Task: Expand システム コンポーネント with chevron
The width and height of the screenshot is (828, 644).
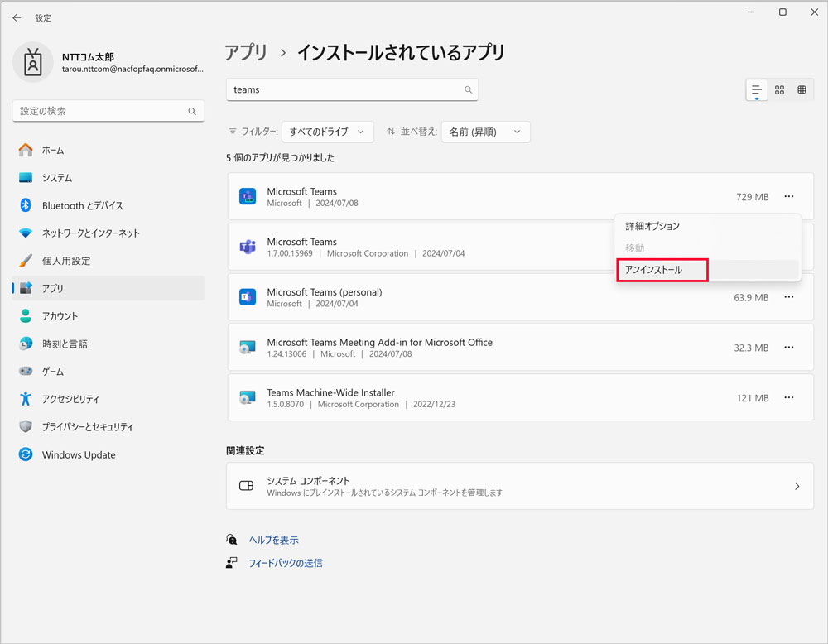Action: pos(797,486)
